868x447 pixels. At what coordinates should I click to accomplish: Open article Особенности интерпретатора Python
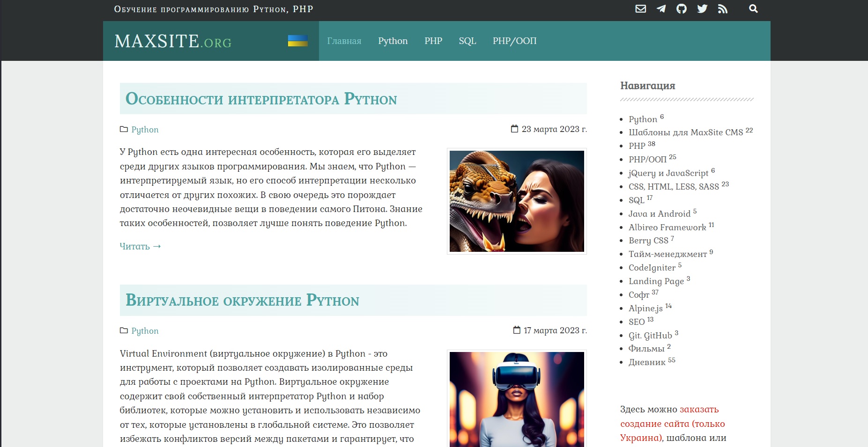coord(261,99)
